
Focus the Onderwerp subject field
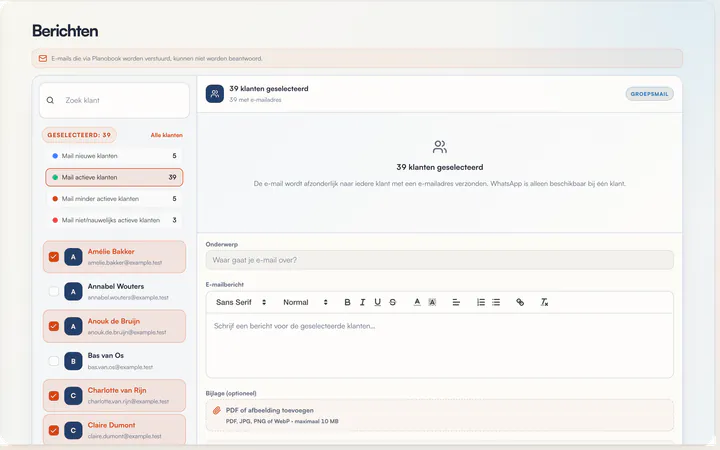point(439,260)
